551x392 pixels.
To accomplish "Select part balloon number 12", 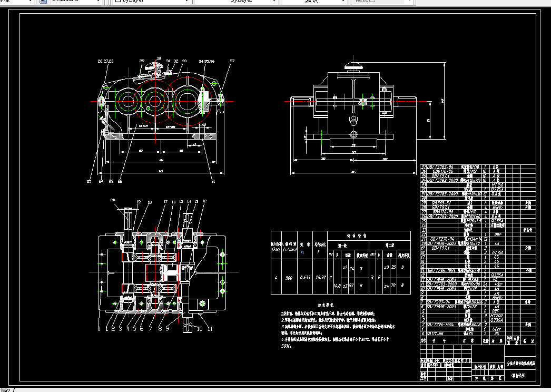I will tap(204, 201).
